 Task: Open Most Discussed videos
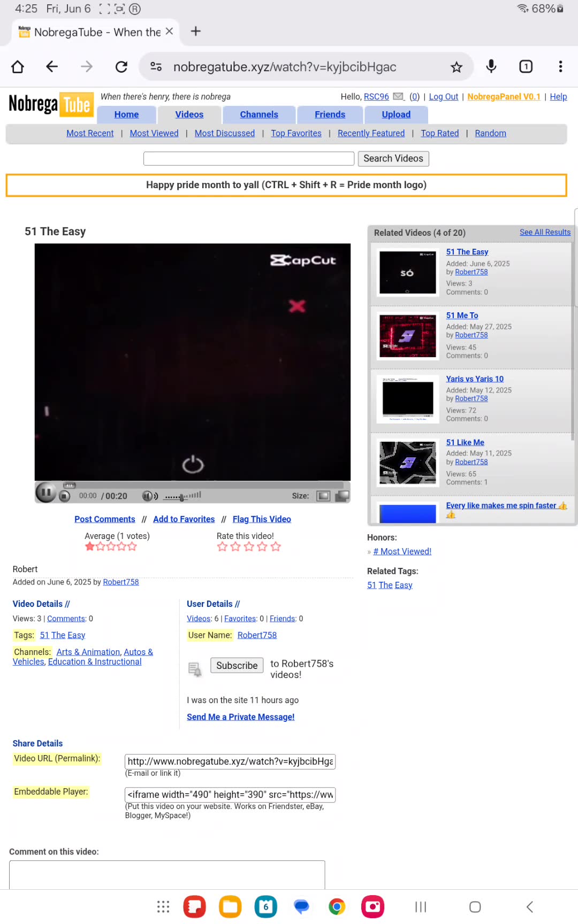pyautogui.click(x=225, y=133)
